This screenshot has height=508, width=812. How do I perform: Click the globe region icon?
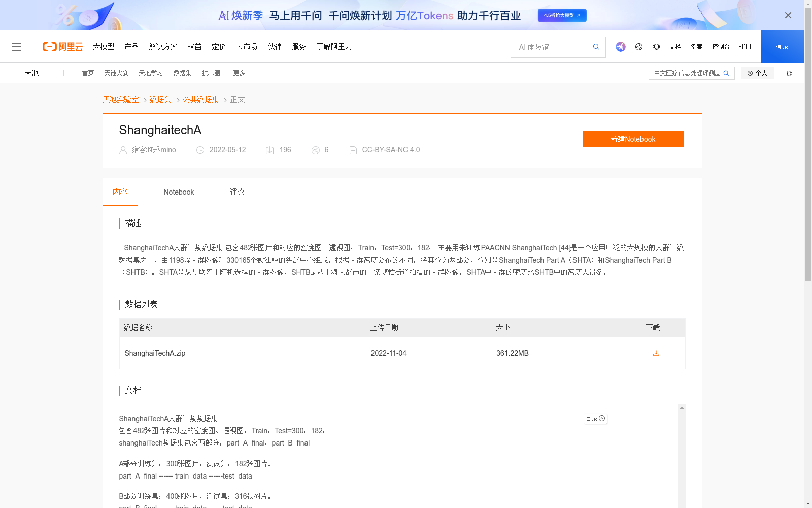[x=639, y=47]
